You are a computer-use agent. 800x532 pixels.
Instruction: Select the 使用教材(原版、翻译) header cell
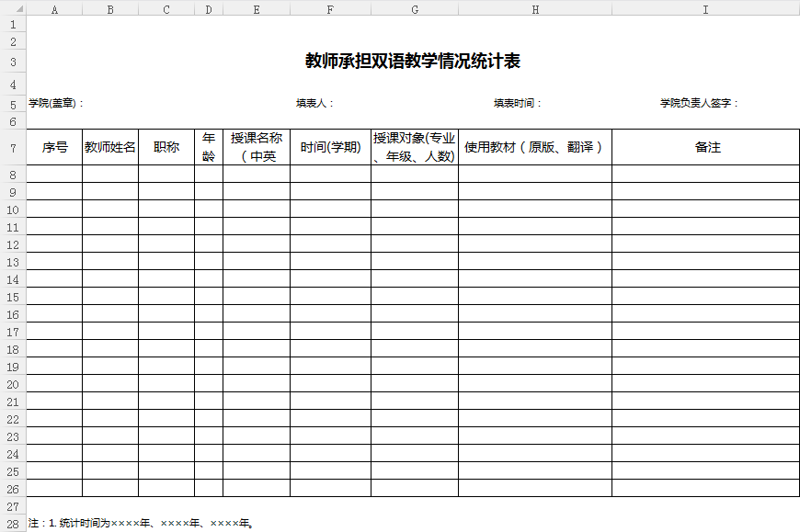coord(534,147)
